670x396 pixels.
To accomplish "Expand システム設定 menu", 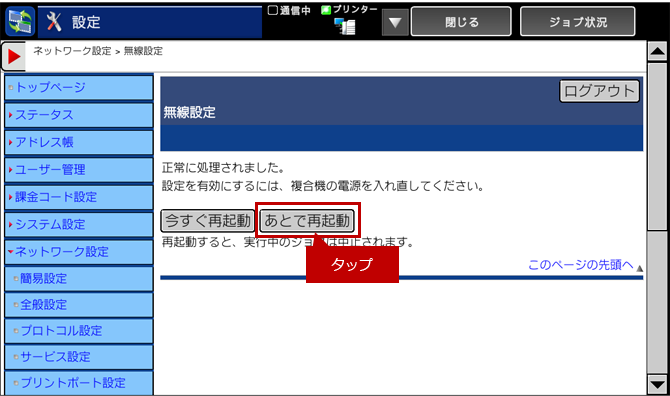I will [x=79, y=224].
